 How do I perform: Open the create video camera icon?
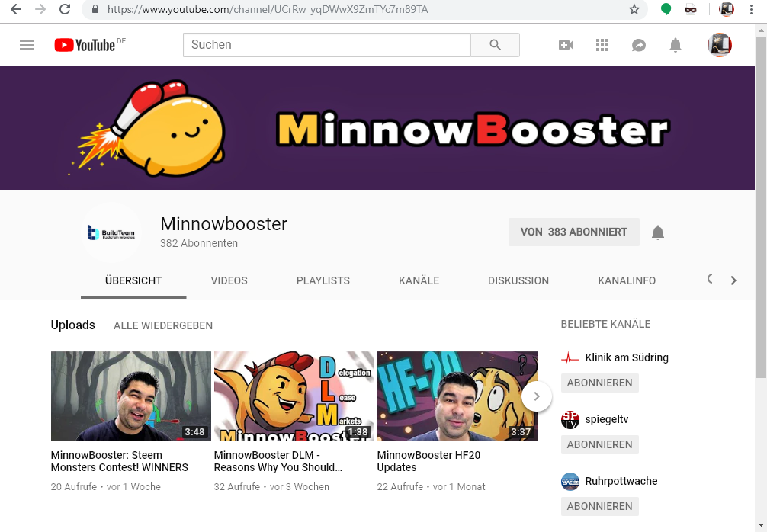(x=566, y=45)
